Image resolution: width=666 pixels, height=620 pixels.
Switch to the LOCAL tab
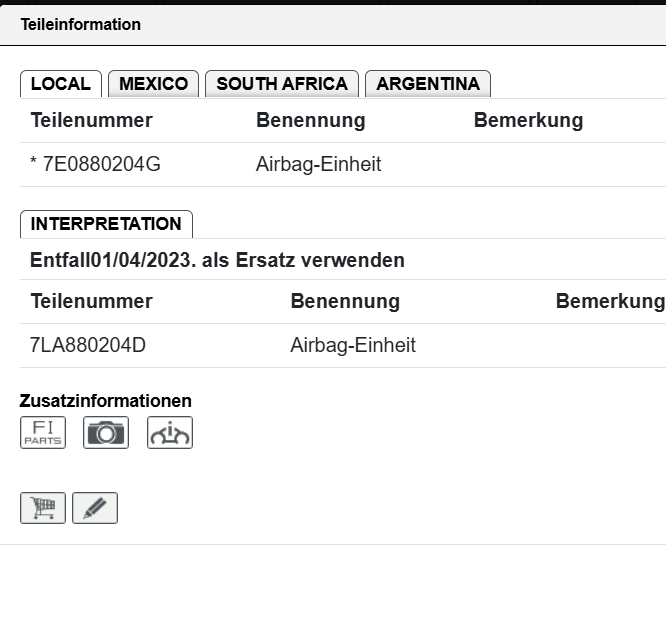coord(61,84)
